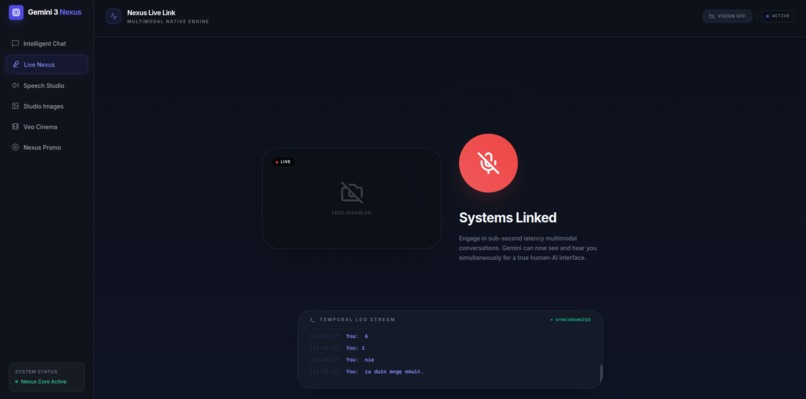Click the Nexus Live Link waveform icon
Screen dimensions: 806x399
pyautogui.click(x=114, y=16)
